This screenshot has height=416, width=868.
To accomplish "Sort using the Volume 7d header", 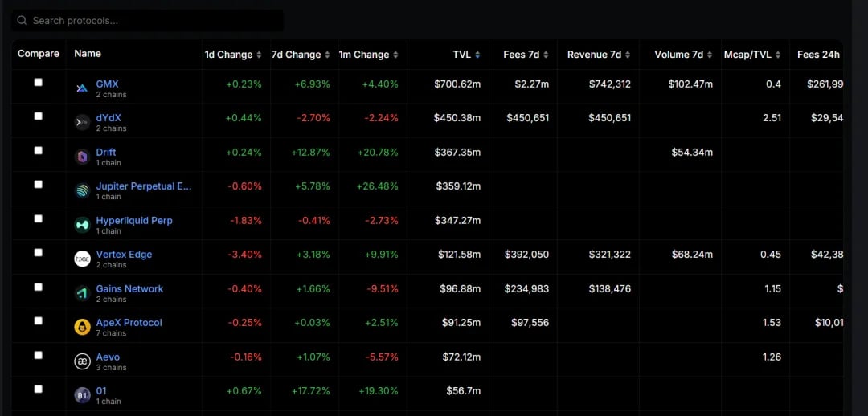I will point(683,55).
